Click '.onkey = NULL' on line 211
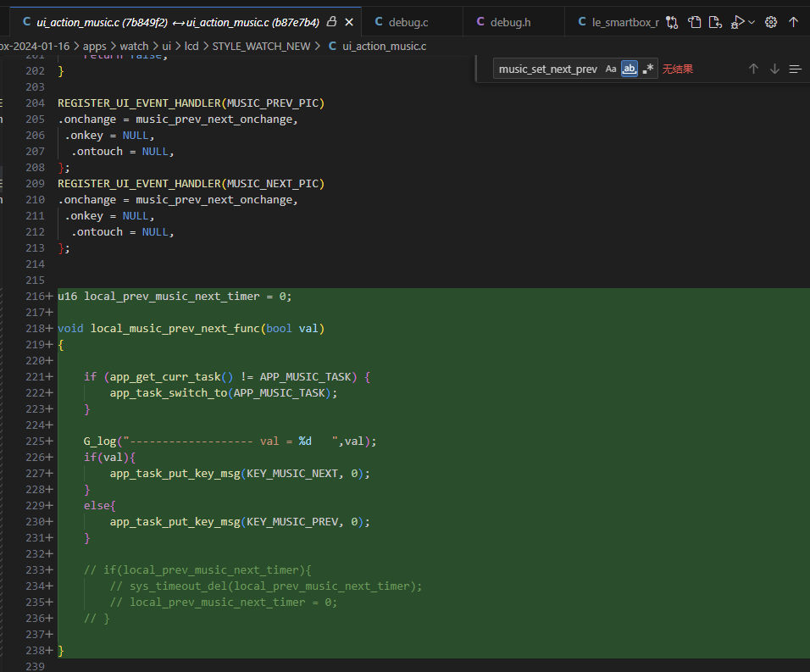Viewport: 810px width, 672px height. click(107, 215)
